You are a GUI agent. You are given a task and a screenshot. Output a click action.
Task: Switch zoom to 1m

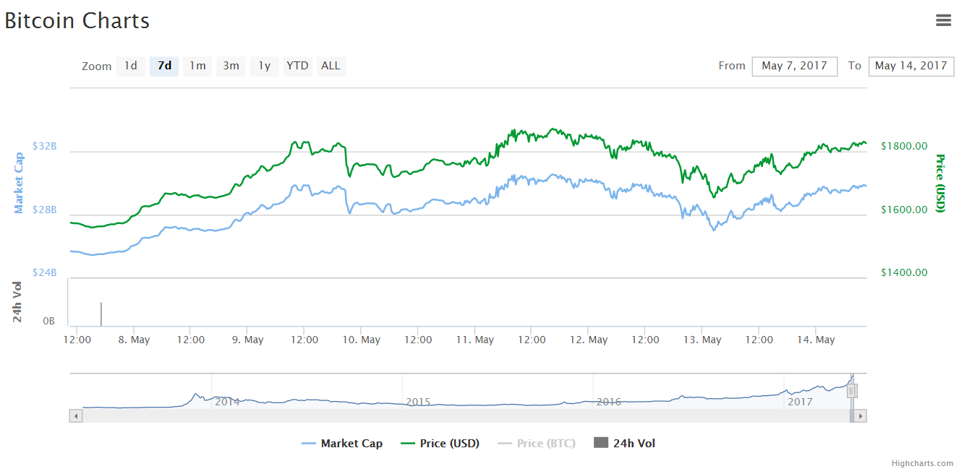click(197, 66)
